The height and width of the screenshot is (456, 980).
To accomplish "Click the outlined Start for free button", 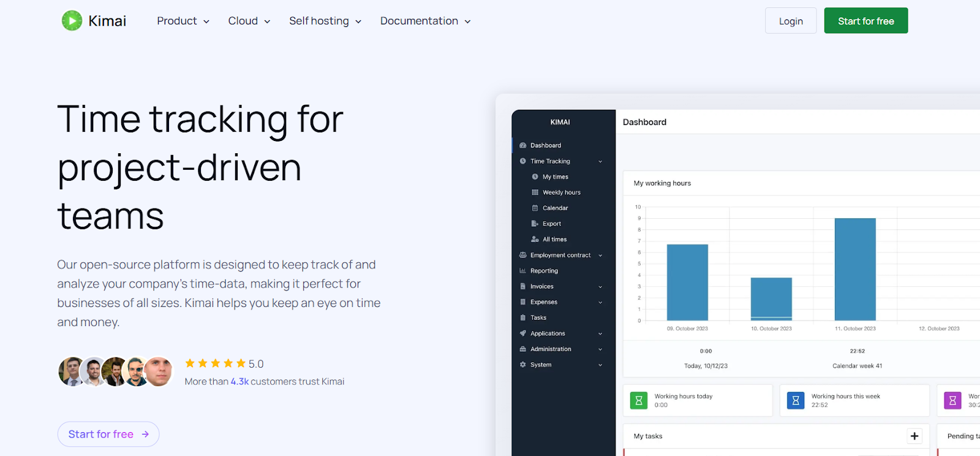I will (108, 434).
